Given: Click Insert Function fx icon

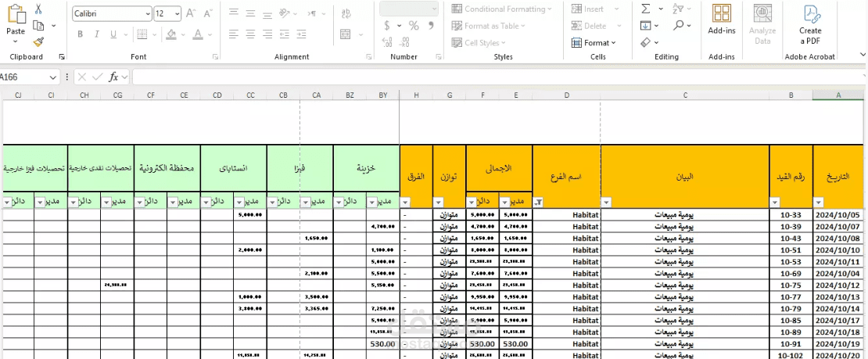Looking at the screenshot, I should point(113,77).
